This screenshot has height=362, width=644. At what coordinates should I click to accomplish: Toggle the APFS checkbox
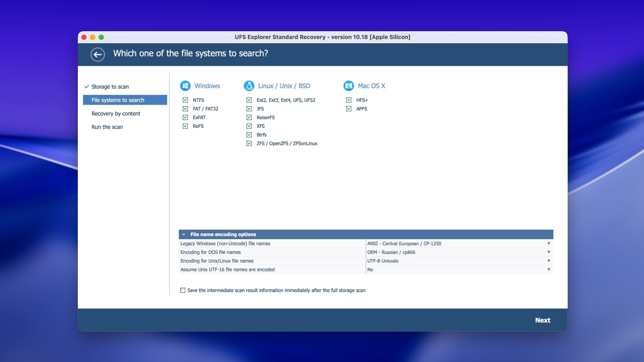pos(349,109)
